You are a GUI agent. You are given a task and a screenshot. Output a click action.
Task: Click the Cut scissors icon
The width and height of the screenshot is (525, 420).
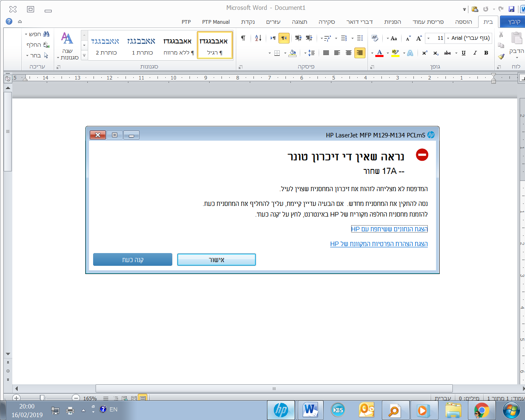tap(501, 35)
